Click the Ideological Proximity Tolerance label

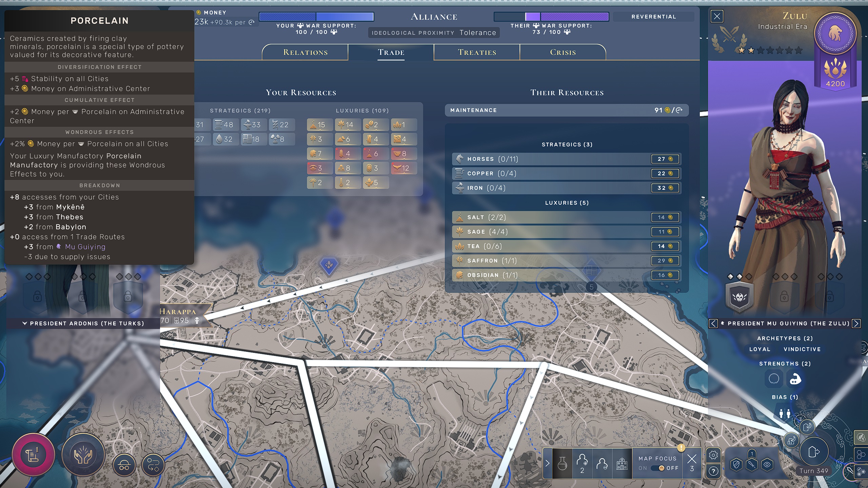pyautogui.click(x=434, y=33)
